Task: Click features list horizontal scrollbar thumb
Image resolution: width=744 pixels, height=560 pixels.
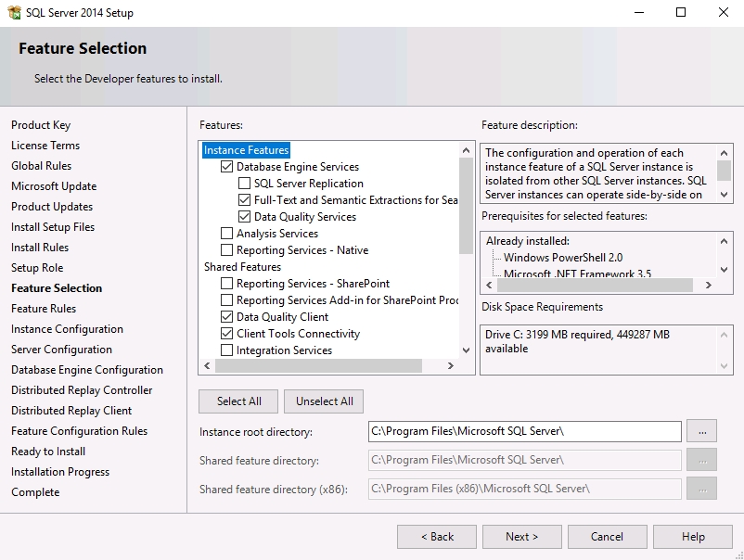Action: 318,365
